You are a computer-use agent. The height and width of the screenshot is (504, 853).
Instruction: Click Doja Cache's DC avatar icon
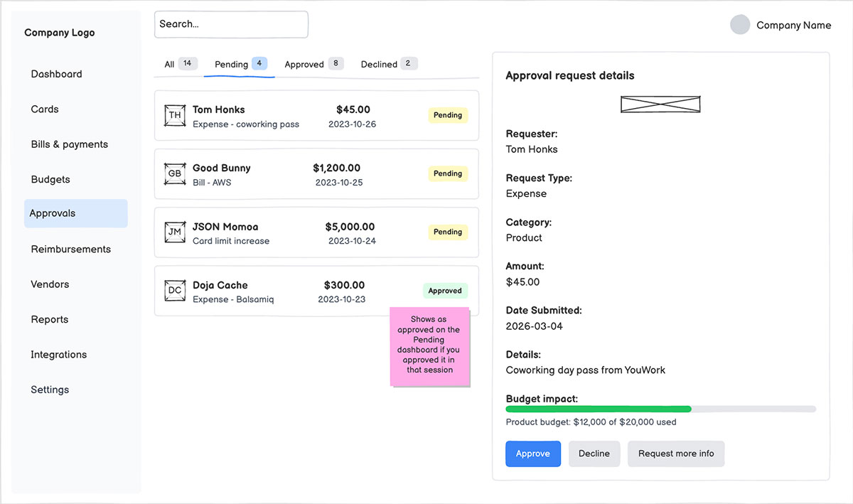tap(175, 291)
